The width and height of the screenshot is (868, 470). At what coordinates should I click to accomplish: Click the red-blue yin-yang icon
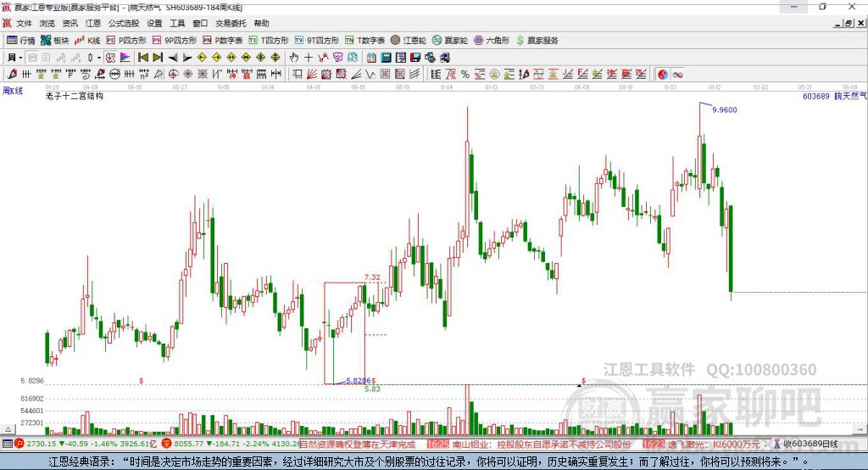663,75
